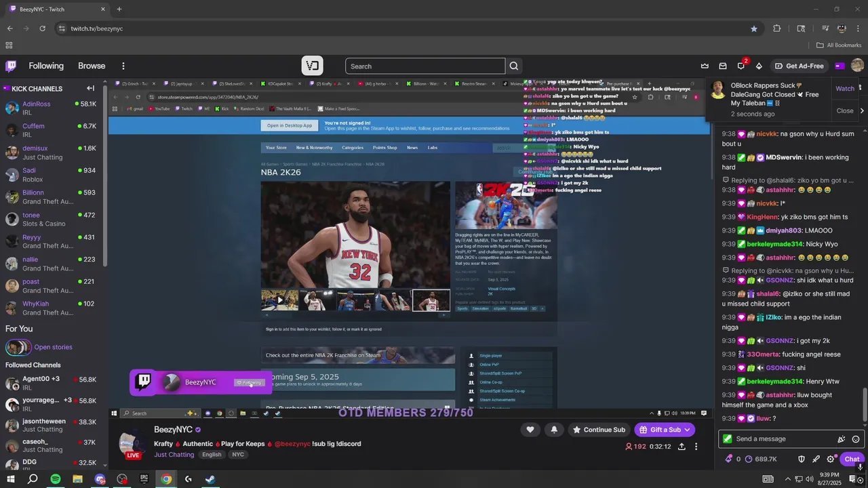The width and height of the screenshot is (868, 488).
Task: Open the top navigation three-dot more menu
Action: [x=123, y=66]
